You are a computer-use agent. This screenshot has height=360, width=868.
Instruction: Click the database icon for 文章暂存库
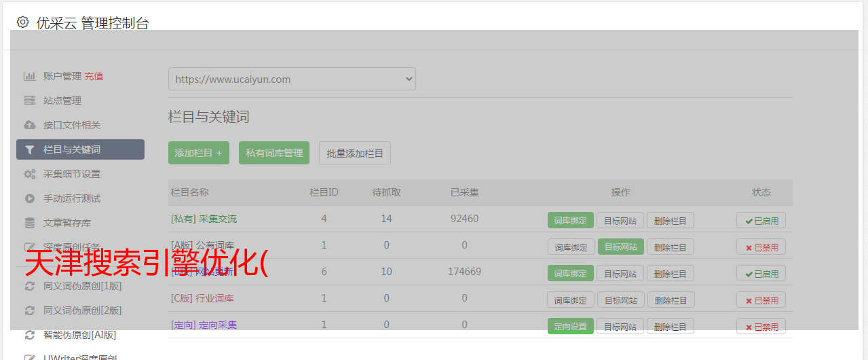point(30,223)
